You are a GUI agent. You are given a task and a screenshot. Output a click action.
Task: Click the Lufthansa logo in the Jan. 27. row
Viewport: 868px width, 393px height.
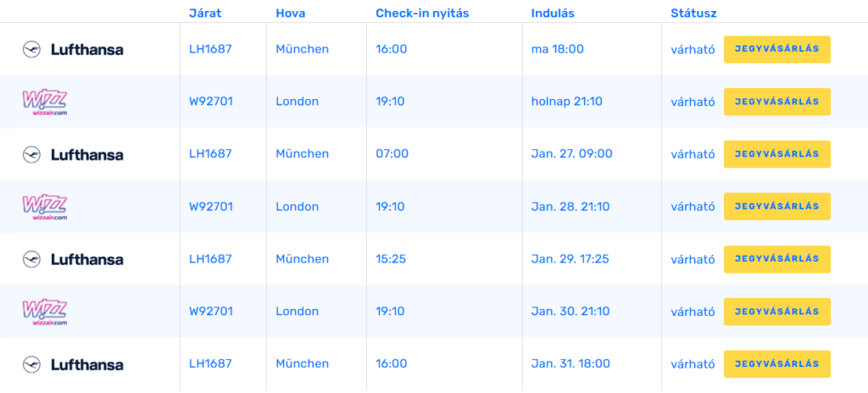[x=73, y=154]
